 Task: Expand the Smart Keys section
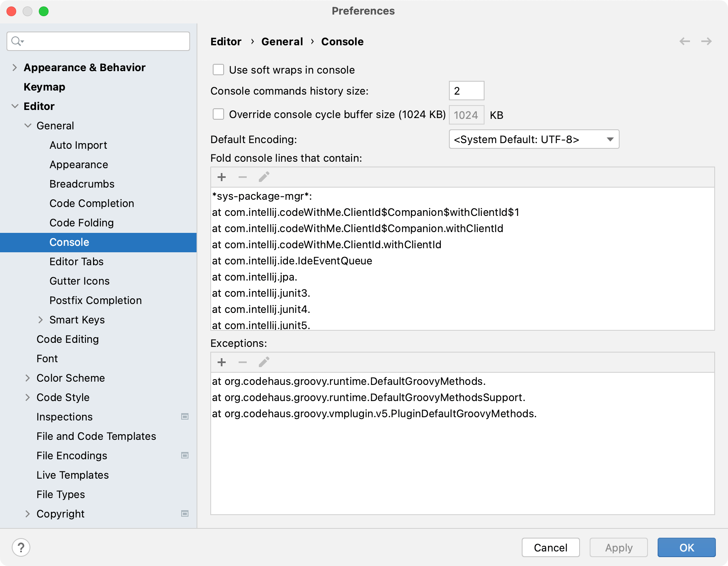point(41,319)
